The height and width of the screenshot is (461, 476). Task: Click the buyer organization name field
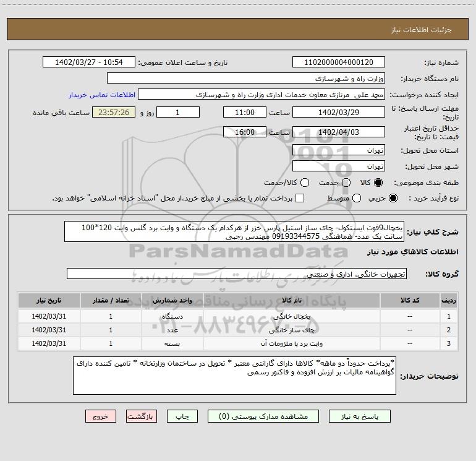tap(246, 79)
